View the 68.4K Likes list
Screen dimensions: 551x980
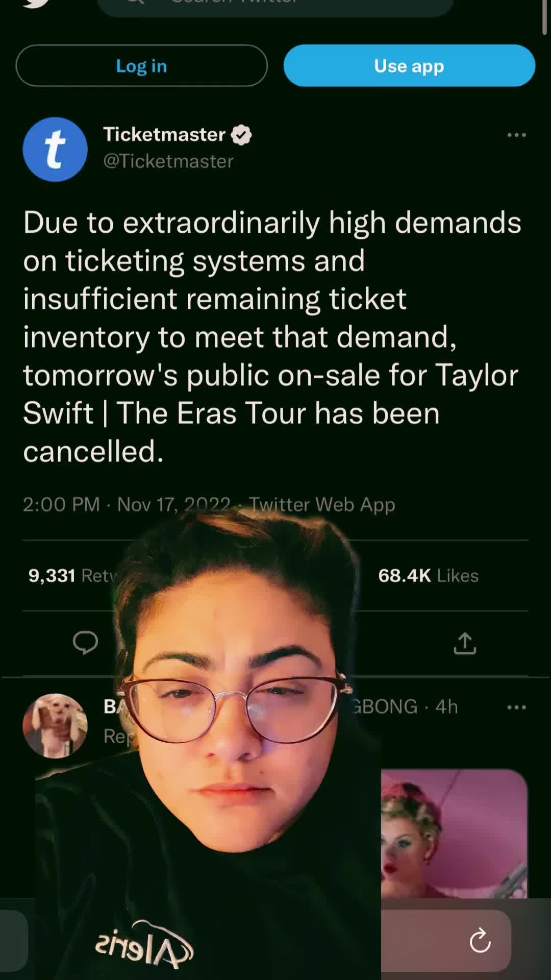coord(429,576)
